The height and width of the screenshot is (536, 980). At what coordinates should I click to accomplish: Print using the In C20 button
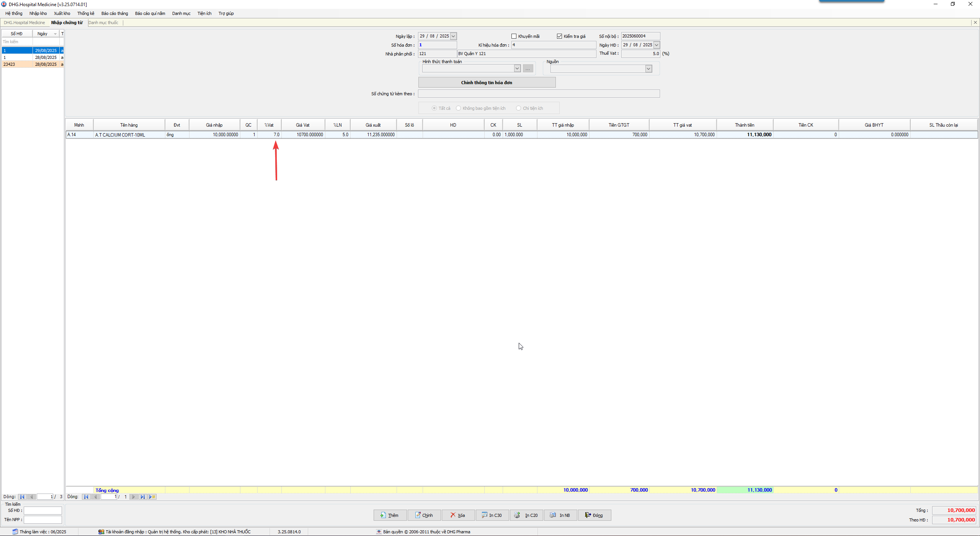click(526, 515)
